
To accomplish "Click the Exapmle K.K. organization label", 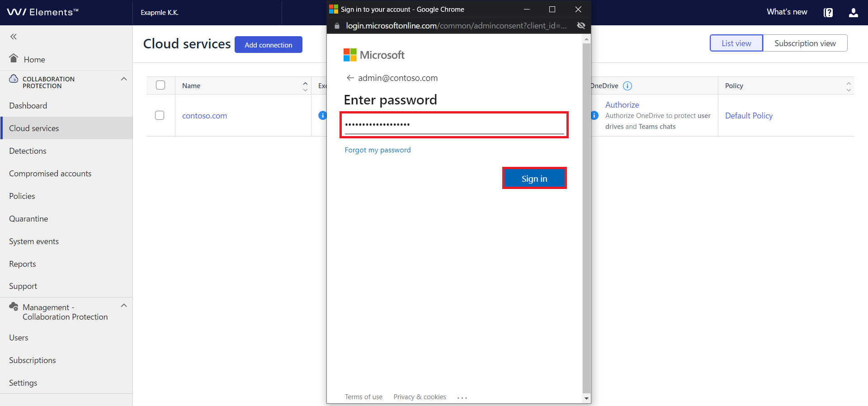I will coord(160,13).
